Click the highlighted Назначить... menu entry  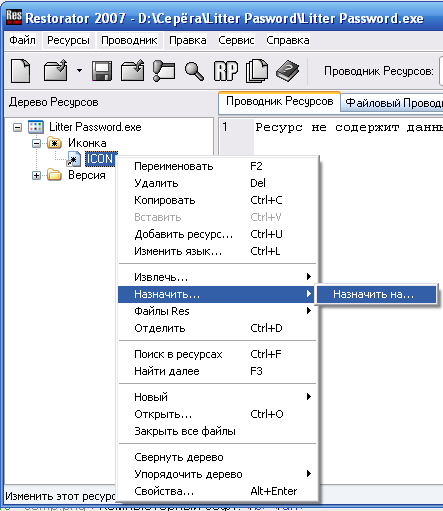point(216,294)
